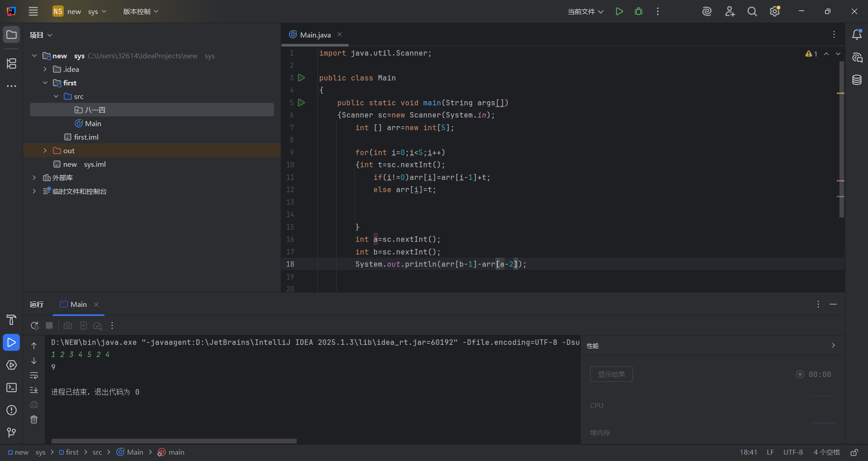Collapse the first module folder

[45, 83]
